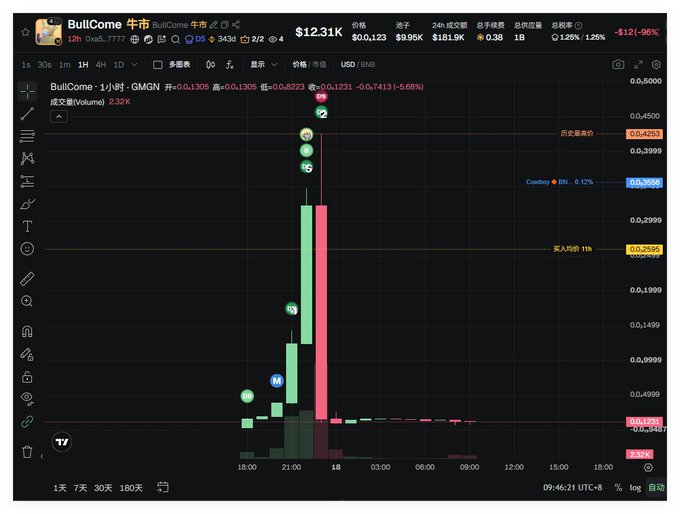Copy the token name with copy icon
This screenshot has height=514, width=680.
click(x=225, y=25)
